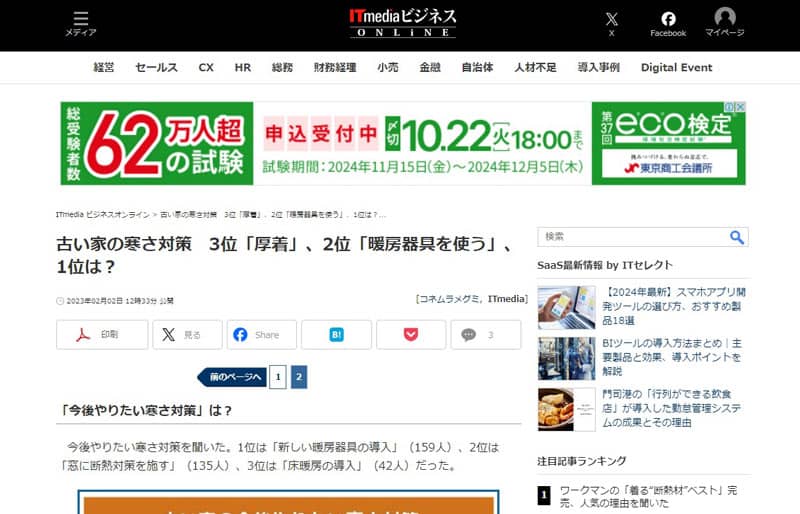This screenshot has width=800, height=514.
Task: Go to the Digital Event menu item
Action: coord(676,68)
